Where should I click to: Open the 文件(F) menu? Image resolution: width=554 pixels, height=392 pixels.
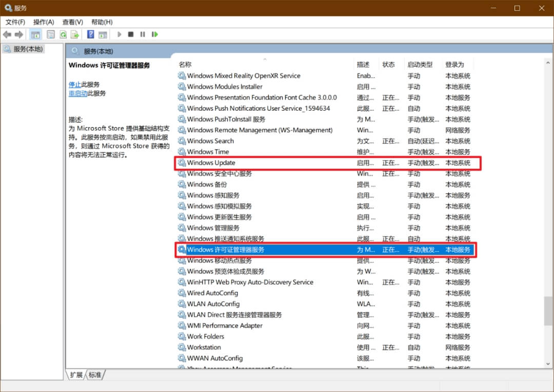pyautogui.click(x=15, y=22)
